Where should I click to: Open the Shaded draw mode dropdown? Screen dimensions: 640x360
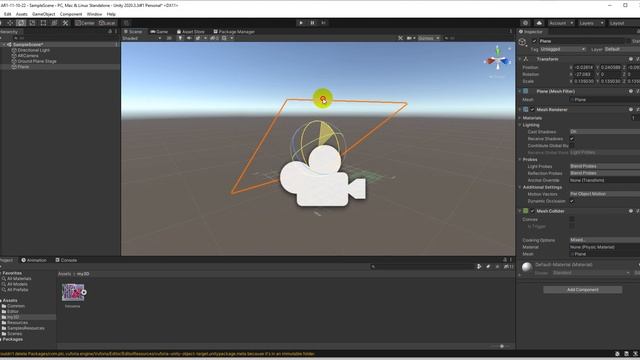pos(142,38)
